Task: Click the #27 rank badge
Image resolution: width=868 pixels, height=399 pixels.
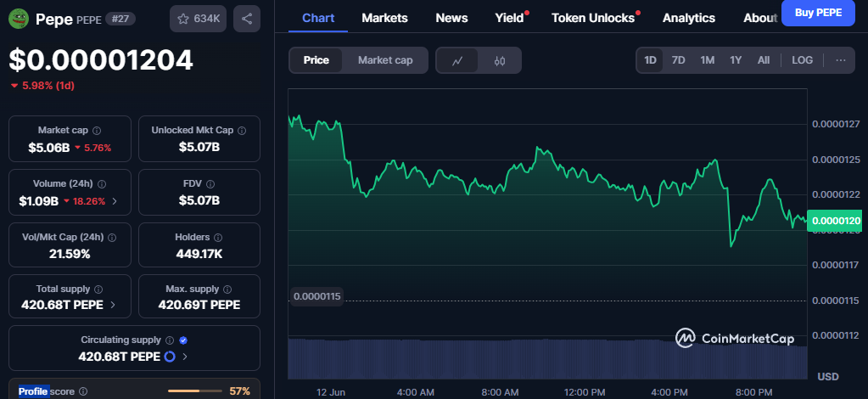Action: [x=120, y=19]
